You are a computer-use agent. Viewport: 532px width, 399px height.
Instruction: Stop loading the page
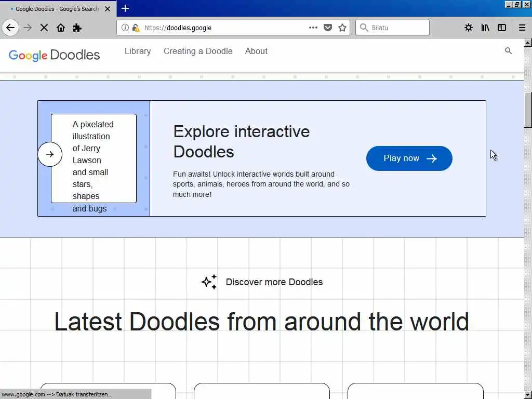44,28
